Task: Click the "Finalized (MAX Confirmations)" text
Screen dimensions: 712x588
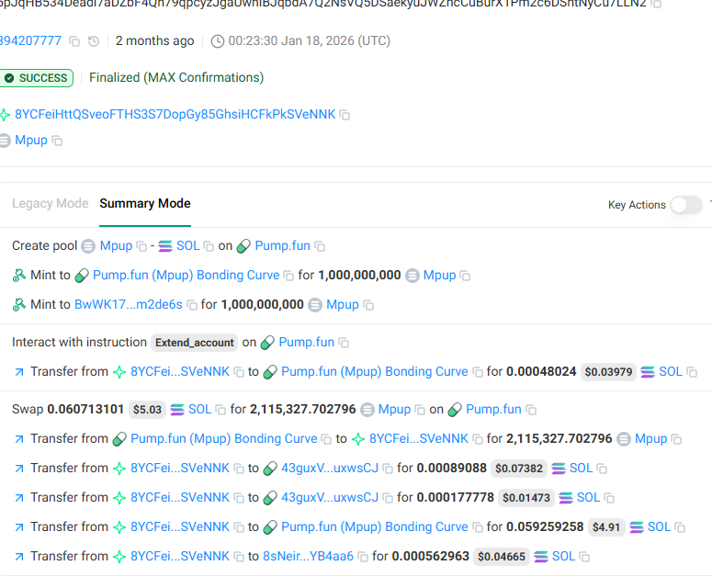Action: coord(176,78)
